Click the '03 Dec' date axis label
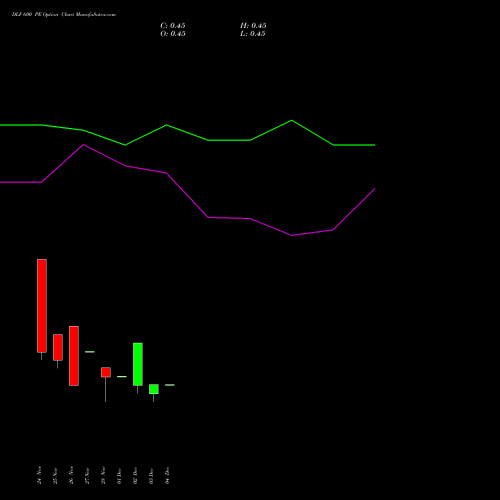The image size is (500, 500). pos(152,475)
